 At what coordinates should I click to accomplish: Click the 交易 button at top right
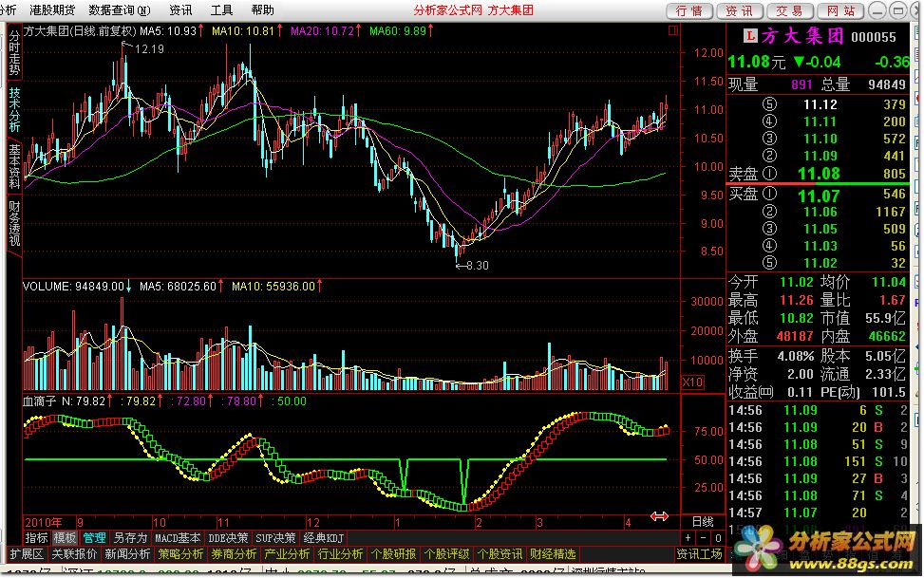(790, 10)
